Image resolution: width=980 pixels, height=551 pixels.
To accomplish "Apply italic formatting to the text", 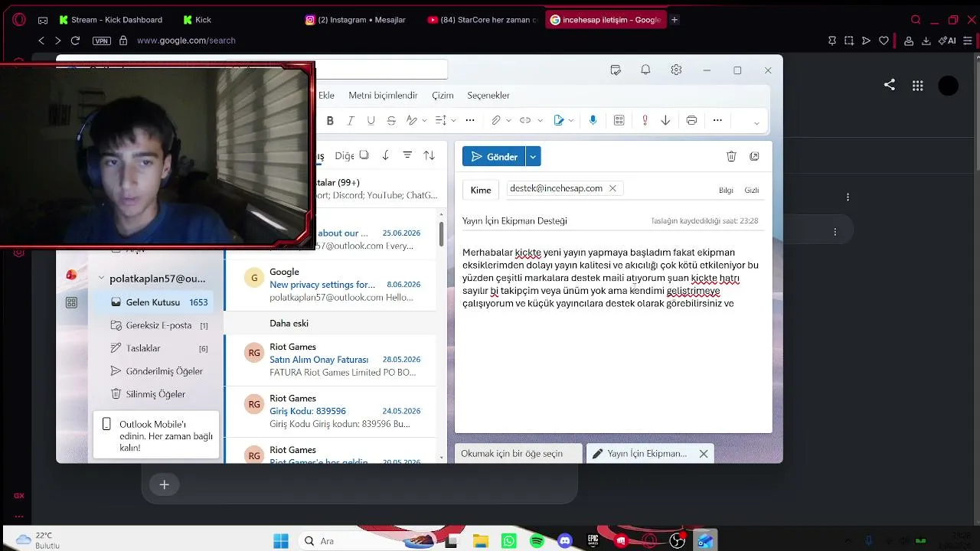I will pyautogui.click(x=351, y=120).
